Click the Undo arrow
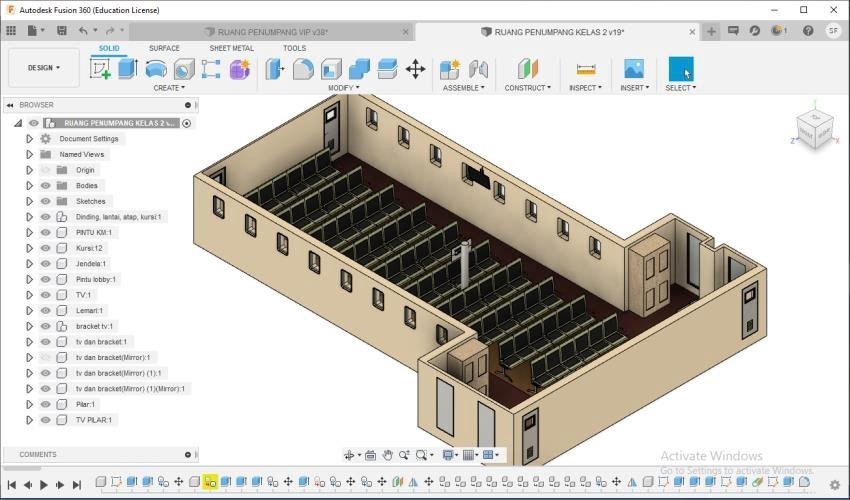Viewport: 850px width, 500px height. 83,31
